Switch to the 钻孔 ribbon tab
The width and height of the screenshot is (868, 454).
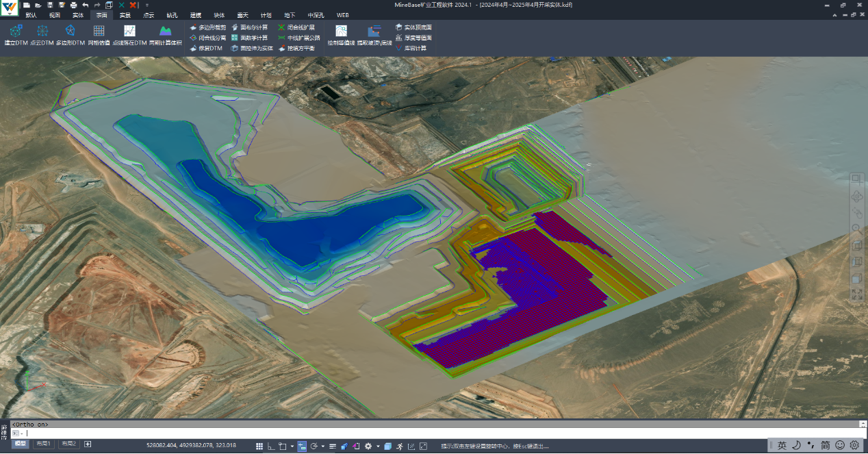pyautogui.click(x=172, y=15)
